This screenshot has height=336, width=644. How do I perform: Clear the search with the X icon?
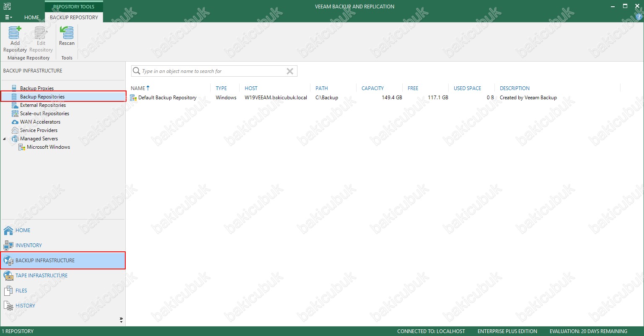[x=290, y=71]
